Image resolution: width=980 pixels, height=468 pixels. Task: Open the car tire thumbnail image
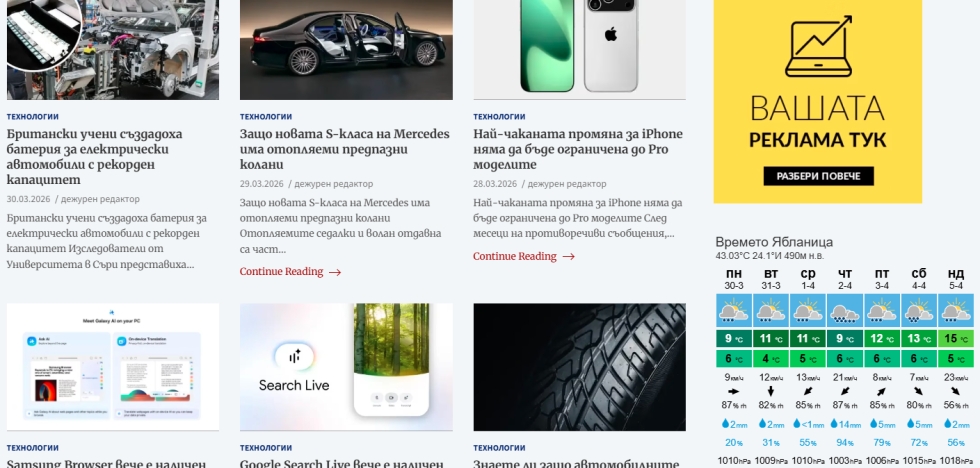pyautogui.click(x=579, y=367)
